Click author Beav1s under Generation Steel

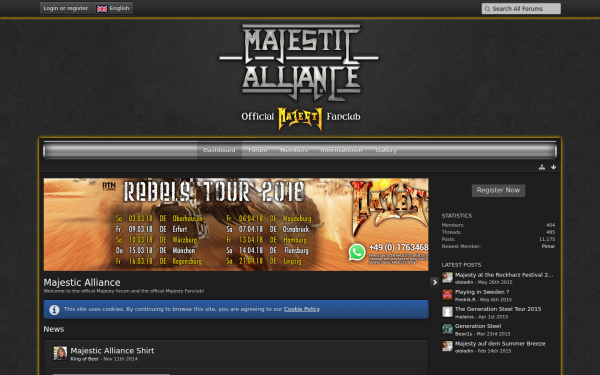[x=463, y=334]
